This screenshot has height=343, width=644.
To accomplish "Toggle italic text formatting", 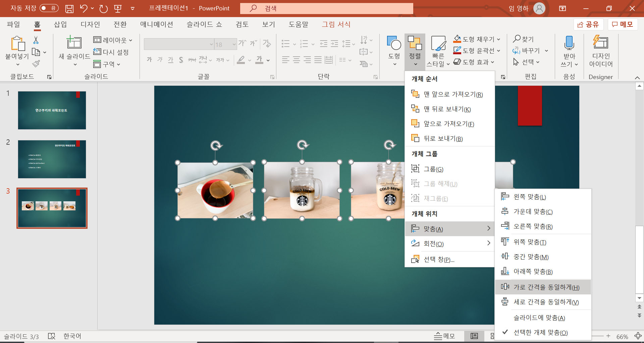I will (160, 60).
